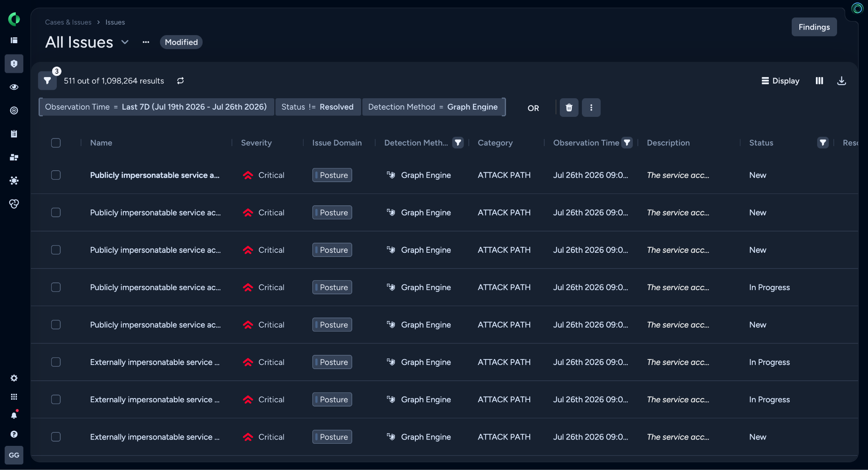868x470 pixels.
Task: Open the virus/bug icon in sidebar
Action: [14, 180]
